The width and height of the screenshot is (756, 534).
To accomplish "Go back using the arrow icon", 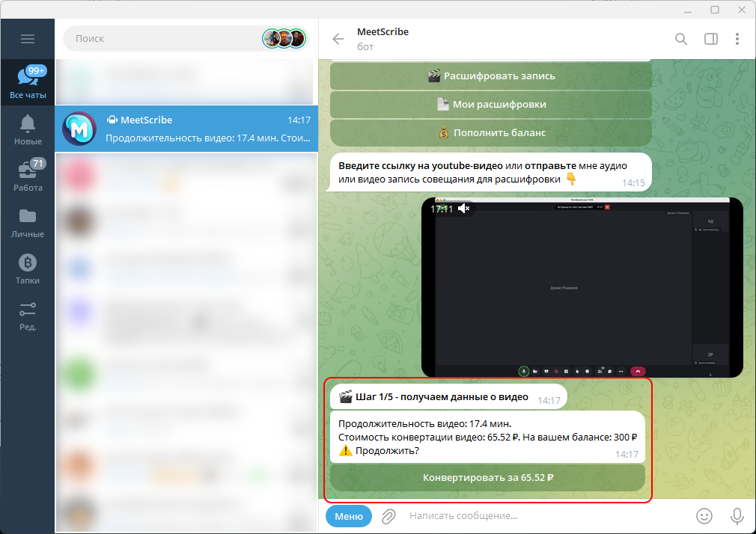I will [x=338, y=39].
